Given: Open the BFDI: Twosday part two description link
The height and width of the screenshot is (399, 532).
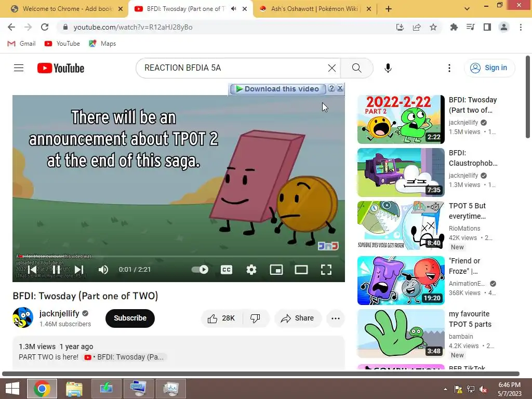Looking at the screenshot, I should pos(124,357).
